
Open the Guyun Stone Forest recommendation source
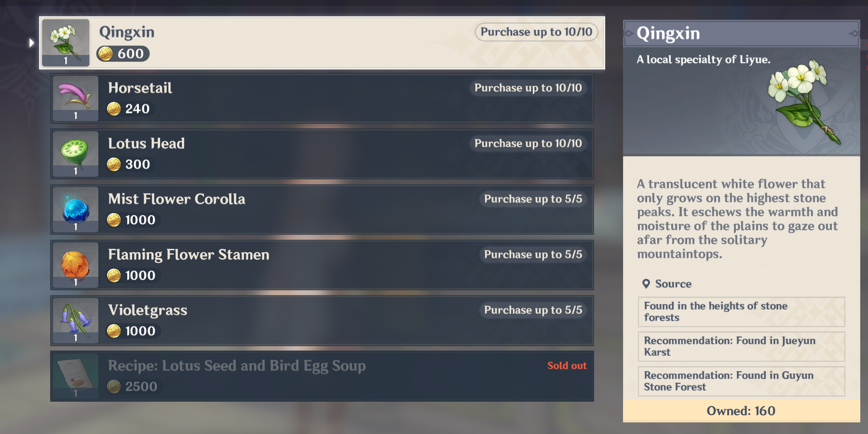741,381
